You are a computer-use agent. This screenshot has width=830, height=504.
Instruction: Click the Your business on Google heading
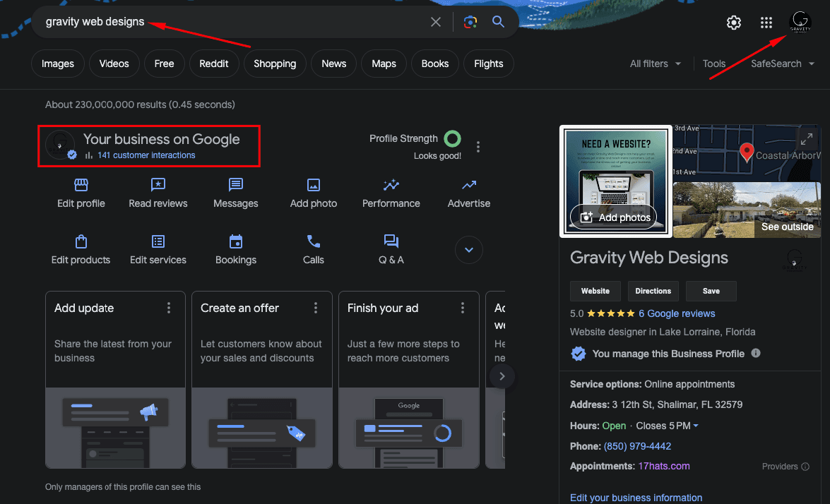click(162, 139)
